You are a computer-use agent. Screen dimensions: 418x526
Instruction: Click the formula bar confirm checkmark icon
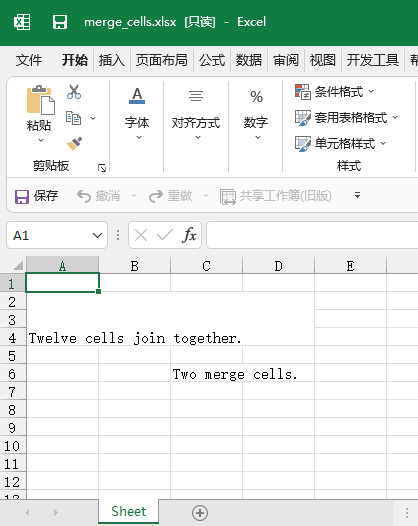click(x=165, y=235)
